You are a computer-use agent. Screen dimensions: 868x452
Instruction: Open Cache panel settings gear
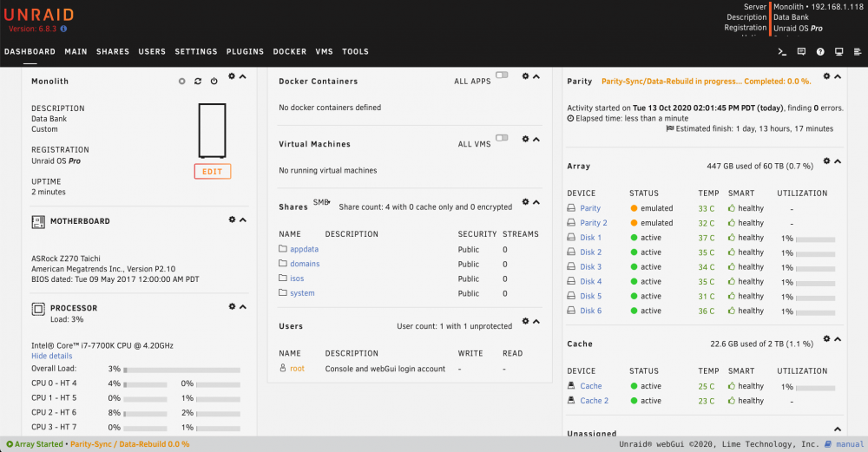826,338
